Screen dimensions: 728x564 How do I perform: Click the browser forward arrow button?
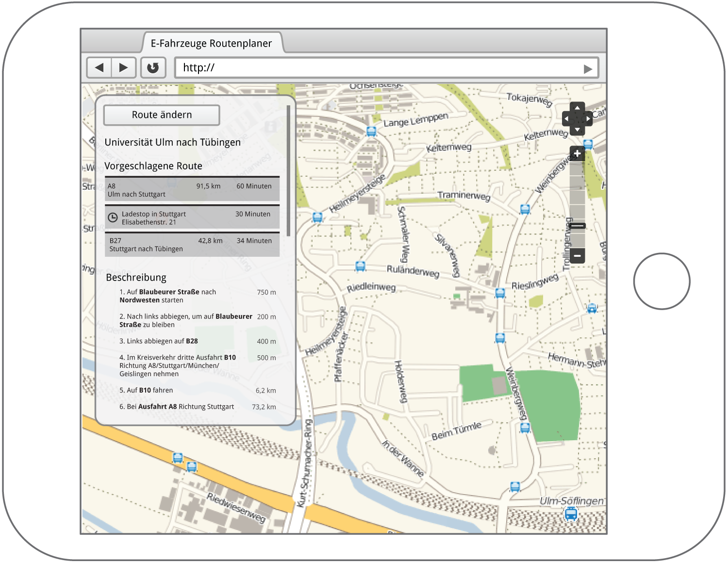pyautogui.click(x=124, y=67)
